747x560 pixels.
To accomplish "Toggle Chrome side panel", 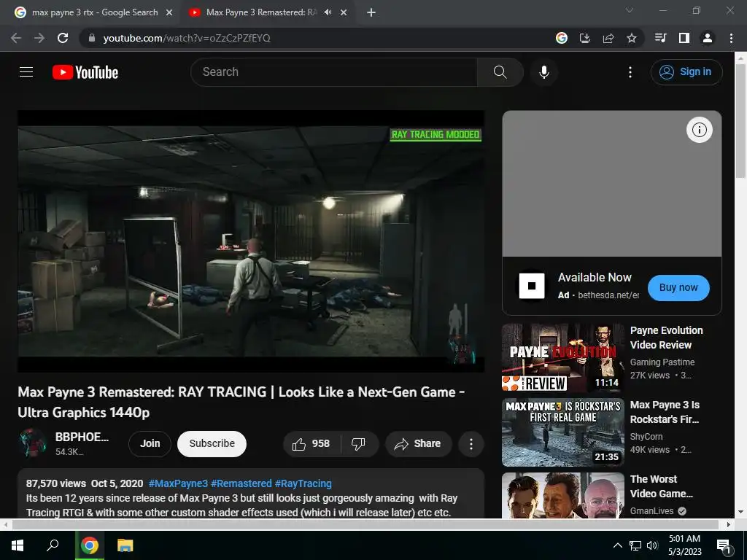I will (684, 38).
